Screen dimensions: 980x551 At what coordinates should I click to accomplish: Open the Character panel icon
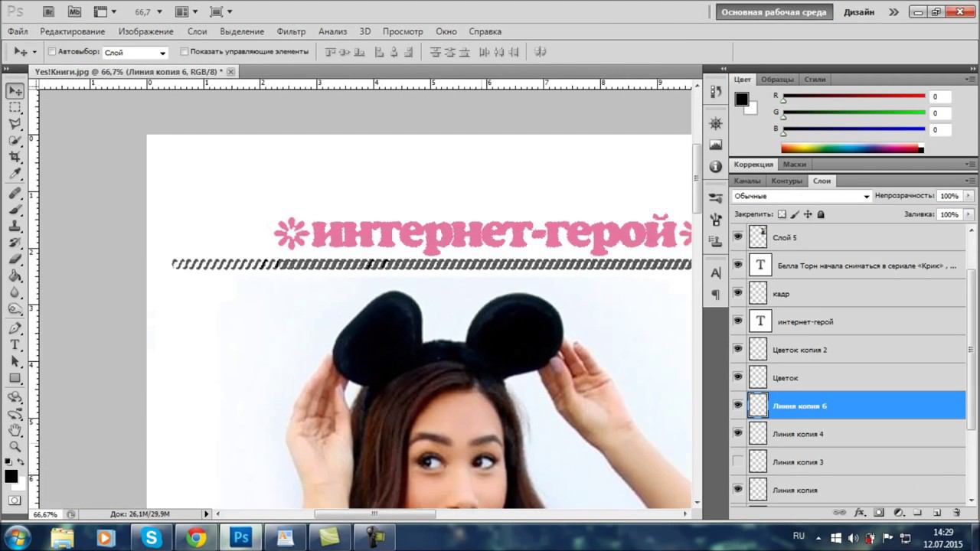click(x=716, y=273)
